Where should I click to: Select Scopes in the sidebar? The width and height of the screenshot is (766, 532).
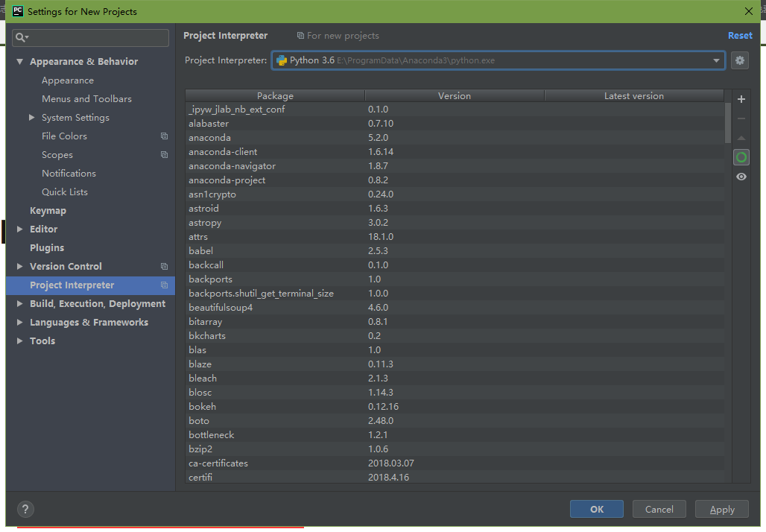click(57, 155)
